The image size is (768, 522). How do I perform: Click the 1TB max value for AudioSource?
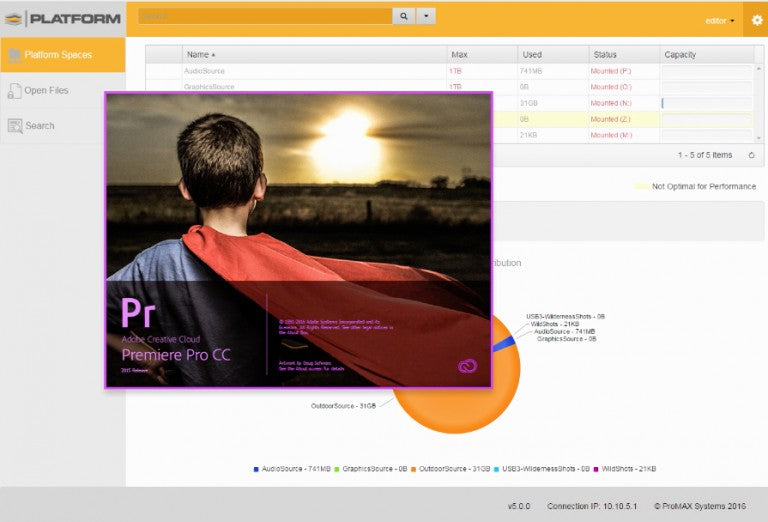(455, 71)
